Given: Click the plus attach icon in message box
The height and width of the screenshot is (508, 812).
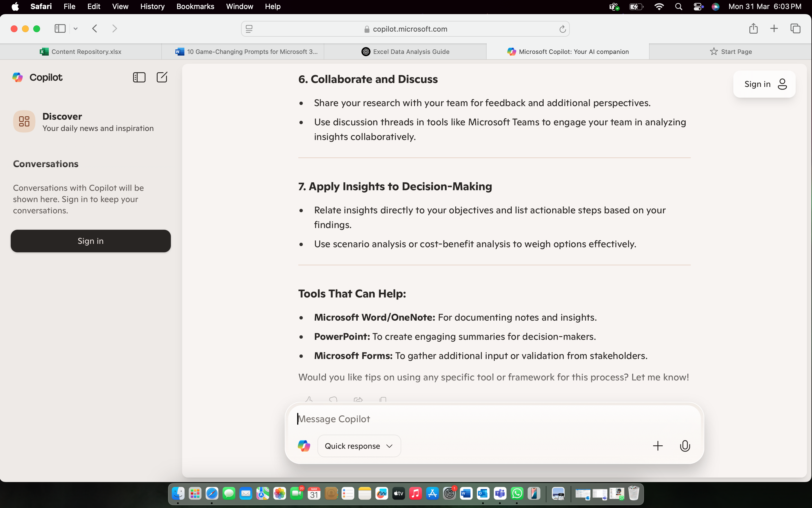Looking at the screenshot, I should coord(658,446).
